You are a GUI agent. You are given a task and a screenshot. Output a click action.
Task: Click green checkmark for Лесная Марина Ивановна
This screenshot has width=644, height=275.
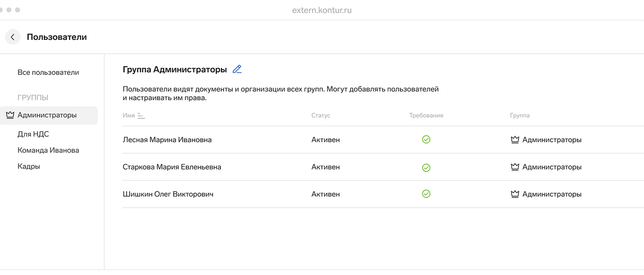coord(427,140)
